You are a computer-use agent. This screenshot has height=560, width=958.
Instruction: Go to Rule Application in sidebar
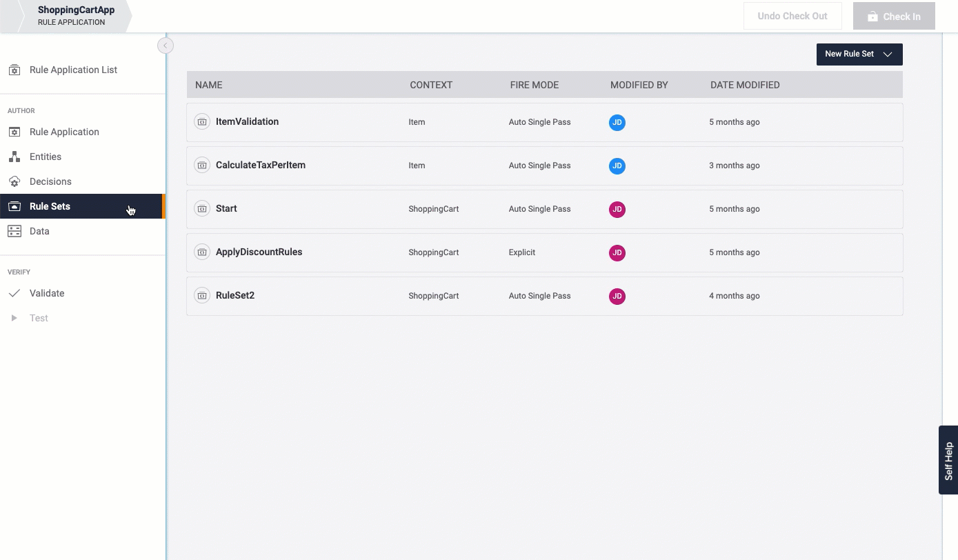click(x=64, y=132)
